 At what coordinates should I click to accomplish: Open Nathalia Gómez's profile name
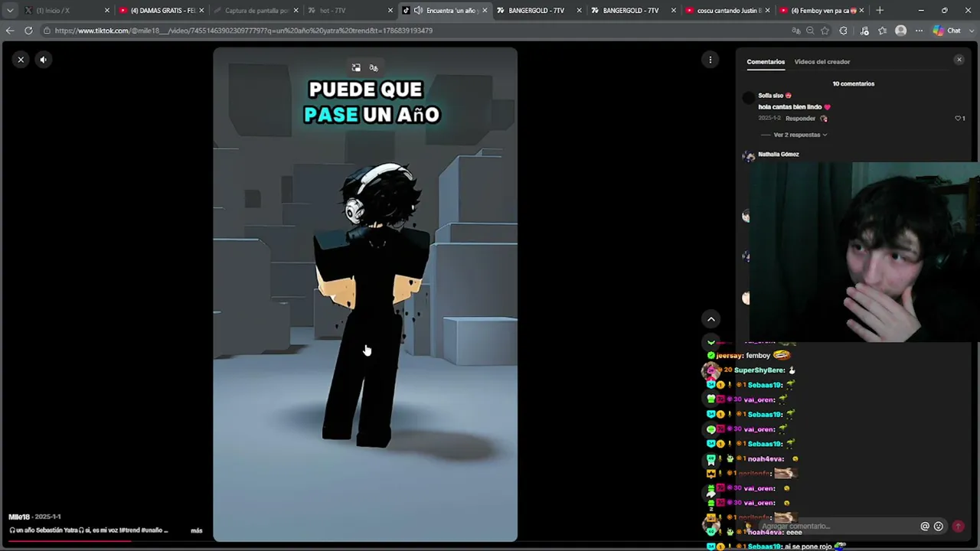(779, 155)
